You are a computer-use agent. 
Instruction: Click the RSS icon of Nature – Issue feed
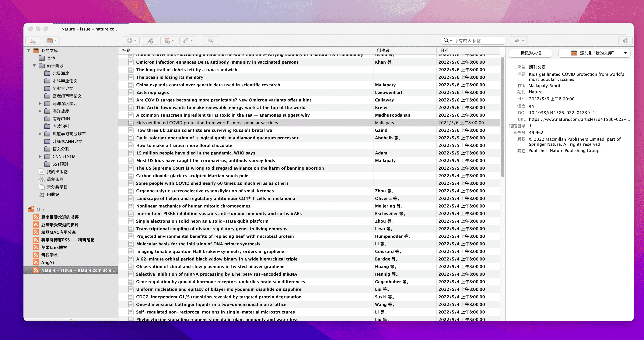point(36,270)
